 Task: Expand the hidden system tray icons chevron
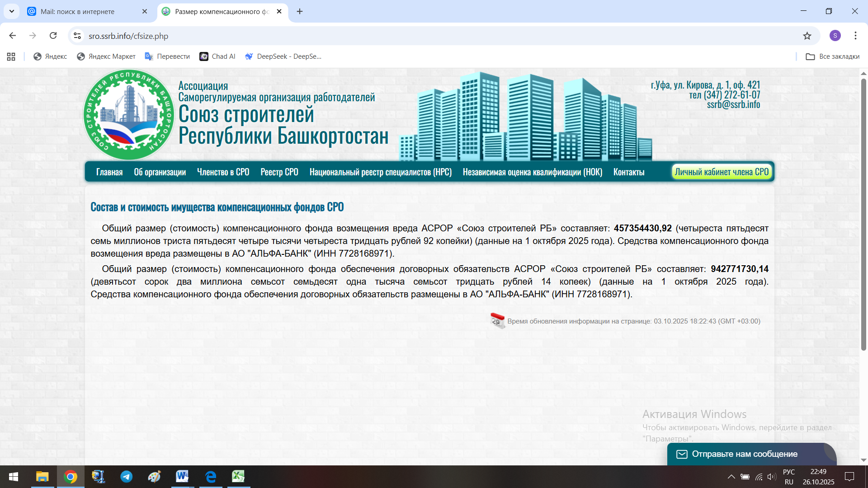click(731, 477)
